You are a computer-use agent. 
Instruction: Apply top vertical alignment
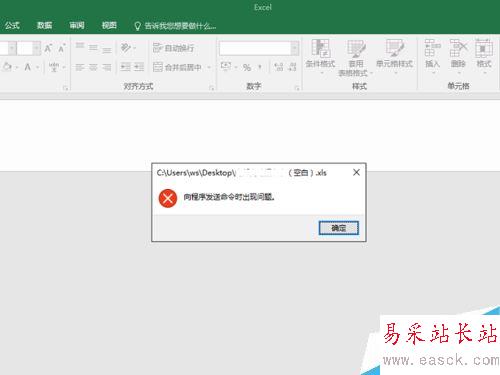pyautogui.click(x=80, y=47)
